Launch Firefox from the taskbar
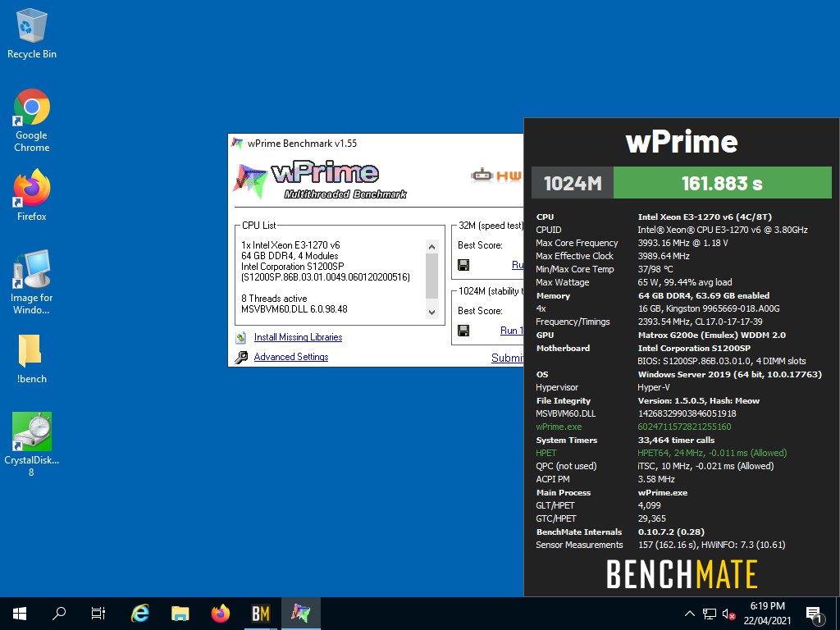The width and height of the screenshot is (840, 630). click(220, 614)
